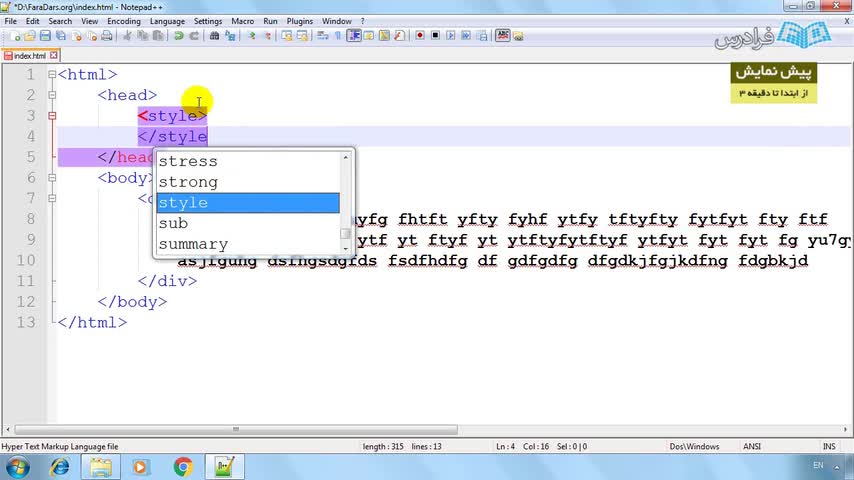Choose 'sub' from the autocomplete list
Screen dimensions: 854x480
click(248, 223)
